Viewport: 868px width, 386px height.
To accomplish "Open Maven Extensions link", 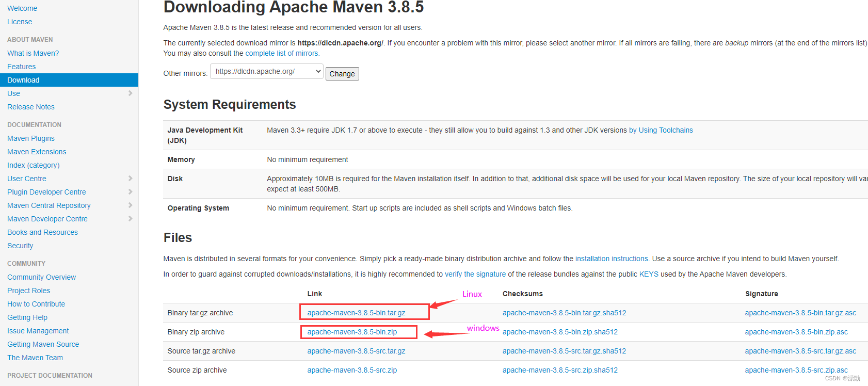I will pos(37,152).
